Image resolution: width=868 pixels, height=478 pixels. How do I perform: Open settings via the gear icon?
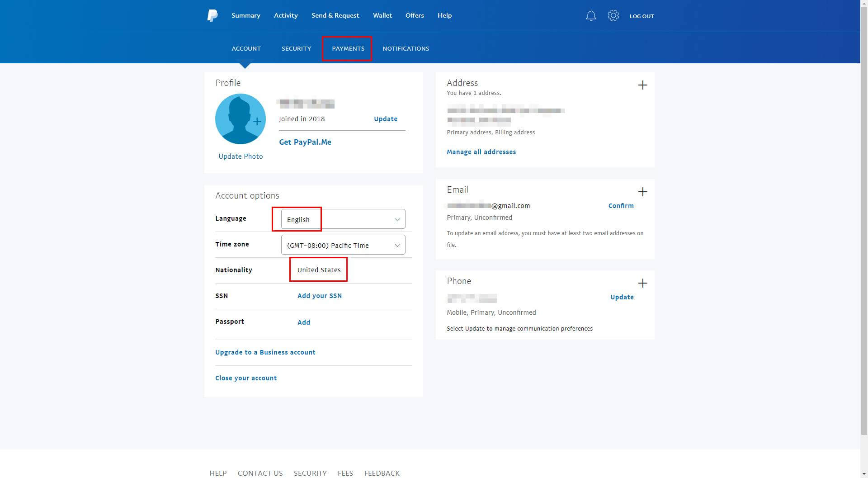coord(613,16)
